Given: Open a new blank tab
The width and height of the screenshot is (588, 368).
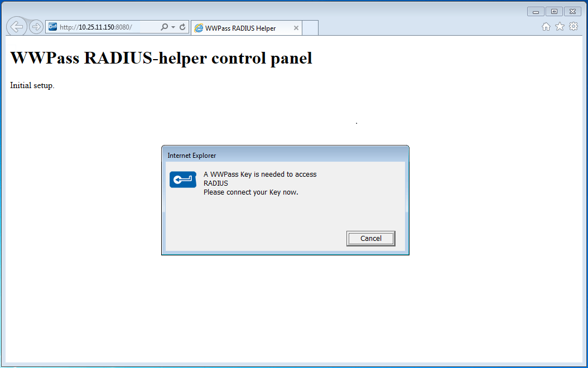Looking at the screenshot, I should tap(310, 28).
